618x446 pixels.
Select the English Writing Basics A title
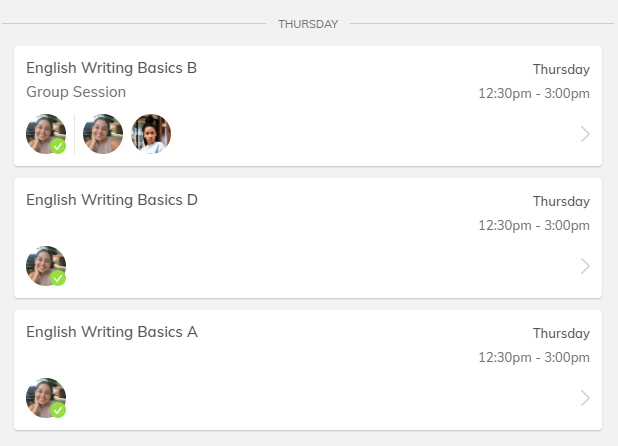[111, 332]
